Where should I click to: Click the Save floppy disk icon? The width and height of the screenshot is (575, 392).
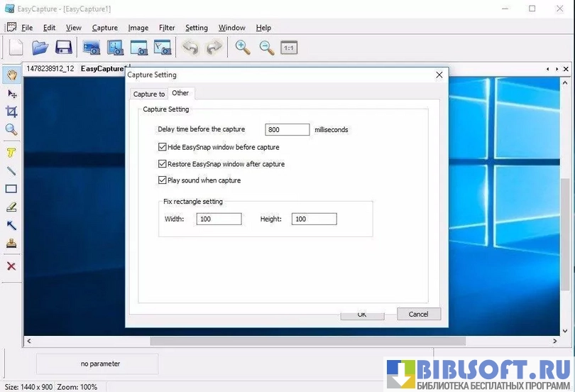(x=63, y=48)
